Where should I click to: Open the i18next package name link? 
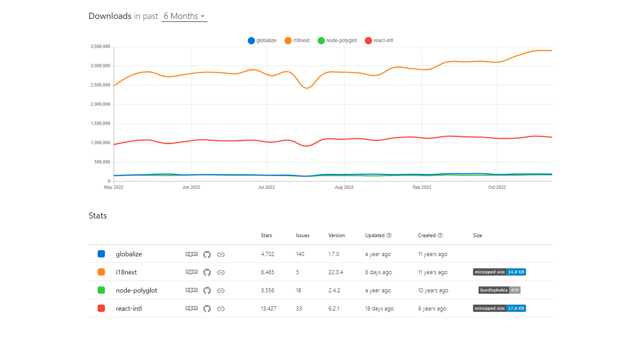[126, 272]
